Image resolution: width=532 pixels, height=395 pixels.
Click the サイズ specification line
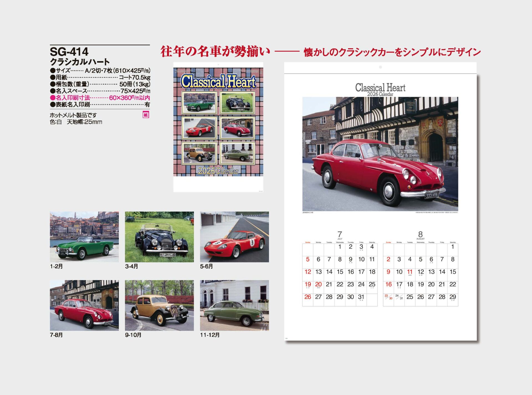click(x=100, y=70)
